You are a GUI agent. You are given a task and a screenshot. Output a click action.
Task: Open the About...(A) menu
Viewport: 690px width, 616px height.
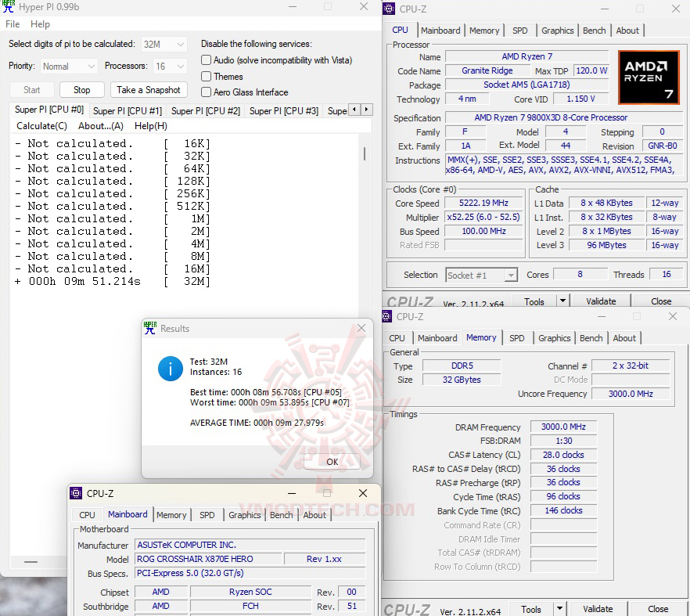tap(101, 126)
